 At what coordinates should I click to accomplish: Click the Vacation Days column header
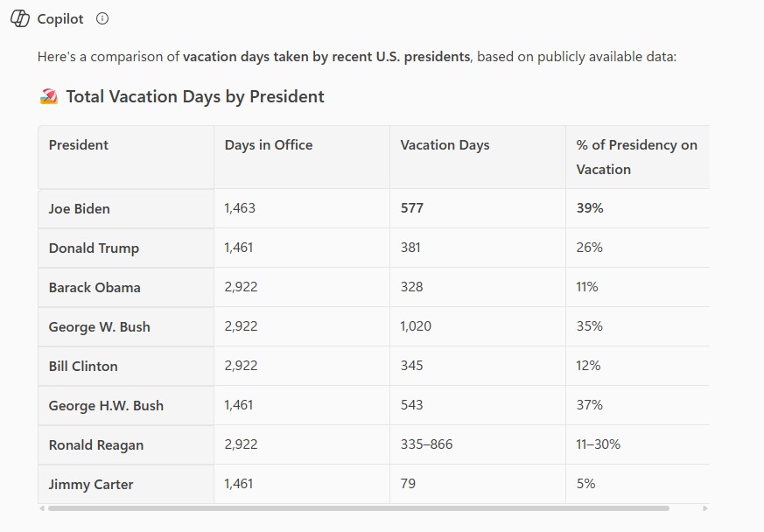click(445, 145)
